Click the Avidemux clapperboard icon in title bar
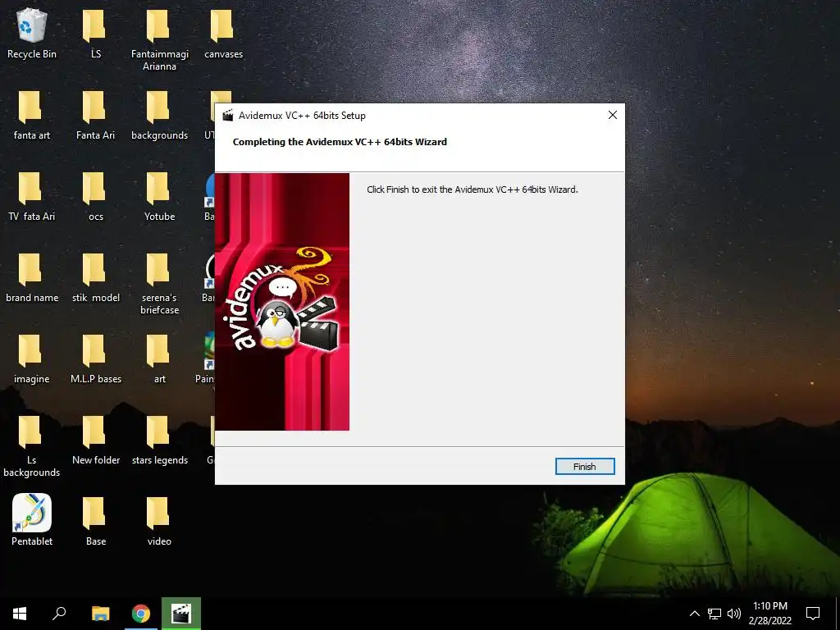 228,115
